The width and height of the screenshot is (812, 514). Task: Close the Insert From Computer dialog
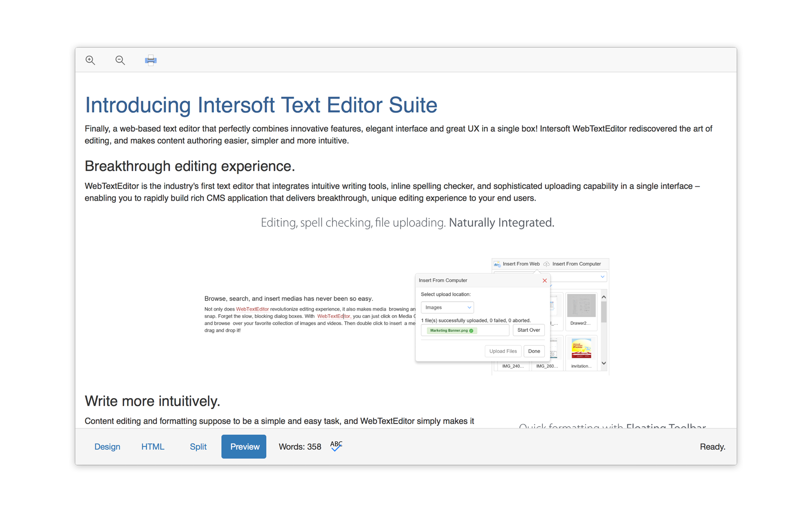click(x=544, y=280)
